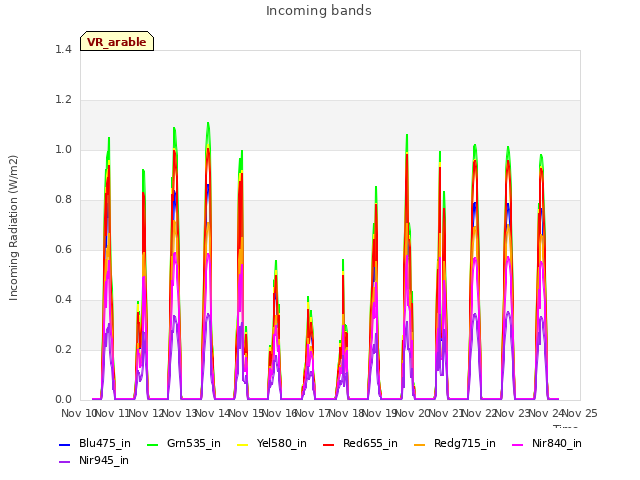This screenshot has width=640, height=480.
Task: Click the 1.0 y-axis tick label
Action: 63,149
